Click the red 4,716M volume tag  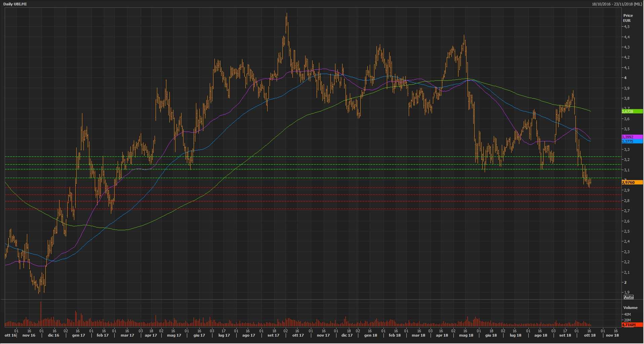[x=632, y=325]
